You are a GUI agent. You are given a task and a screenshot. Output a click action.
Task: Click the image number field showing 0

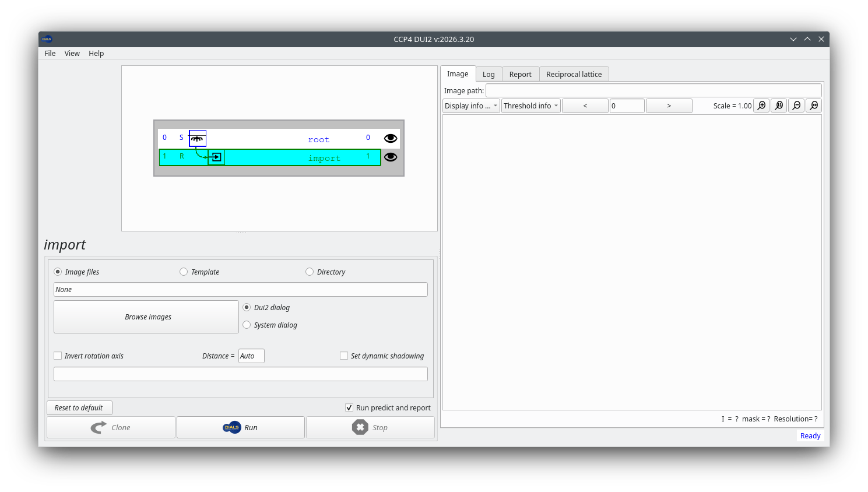coord(627,106)
